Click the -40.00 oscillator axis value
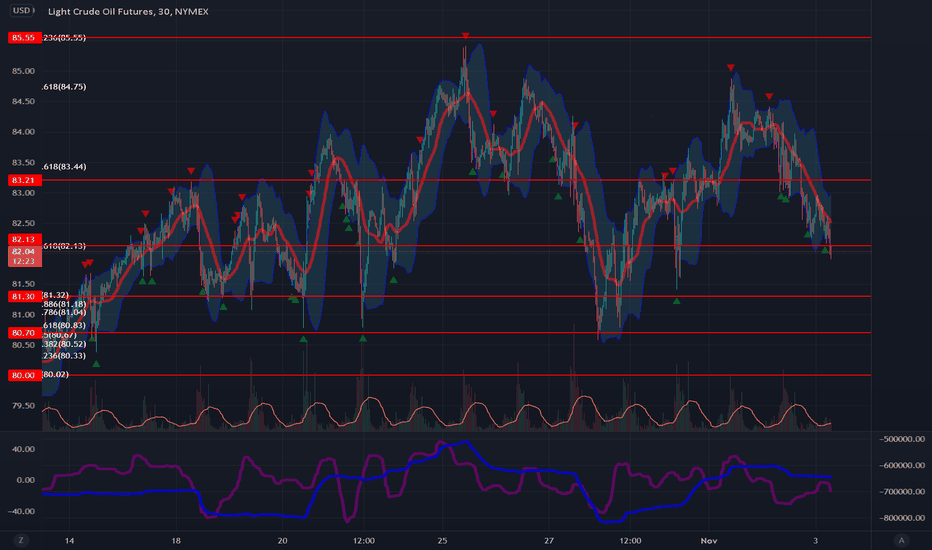 (x=21, y=511)
